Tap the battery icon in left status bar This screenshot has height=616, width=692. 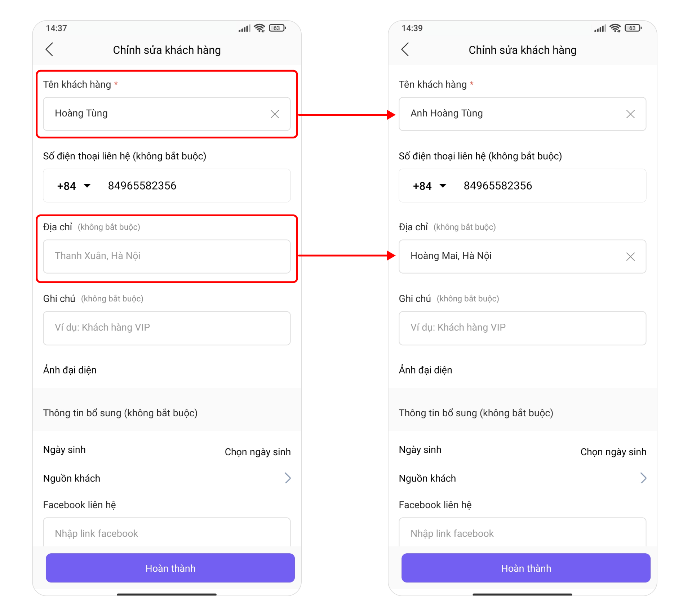(277, 28)
